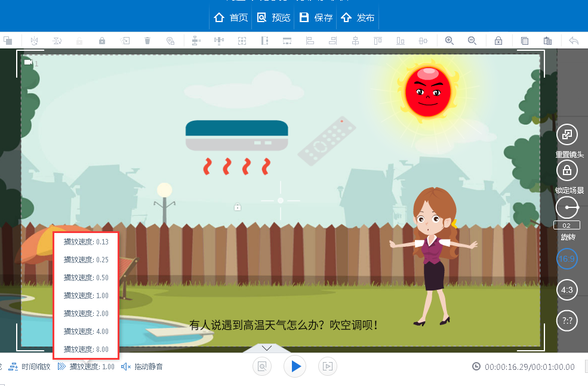This screenshot has height=386, width=588.
Task: Select the zoom in tool
Action: 449,41
